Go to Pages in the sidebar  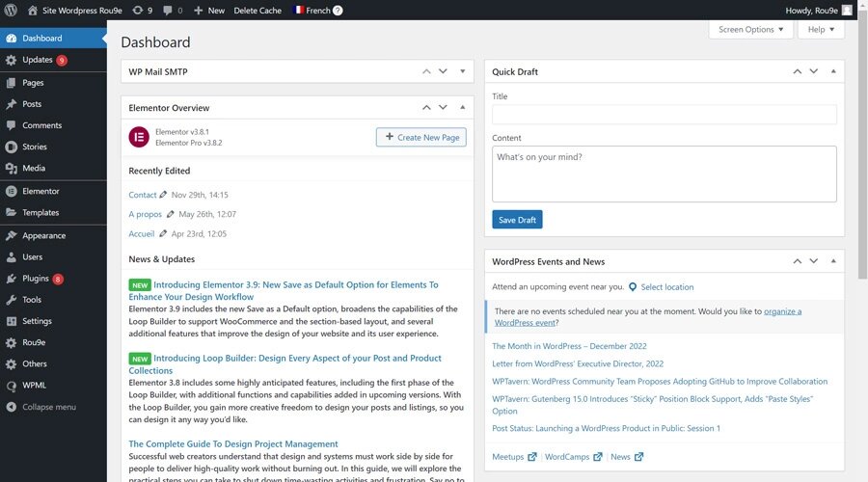point(53,83)
